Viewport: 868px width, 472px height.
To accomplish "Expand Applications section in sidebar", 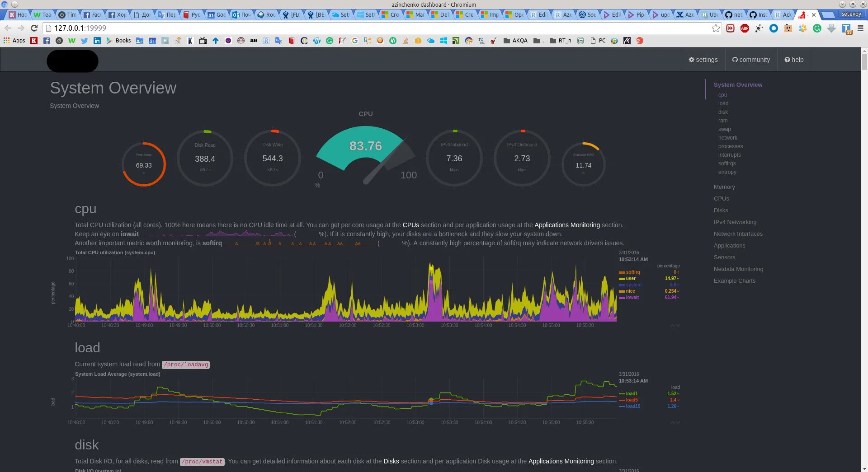I will coord(729,246).
